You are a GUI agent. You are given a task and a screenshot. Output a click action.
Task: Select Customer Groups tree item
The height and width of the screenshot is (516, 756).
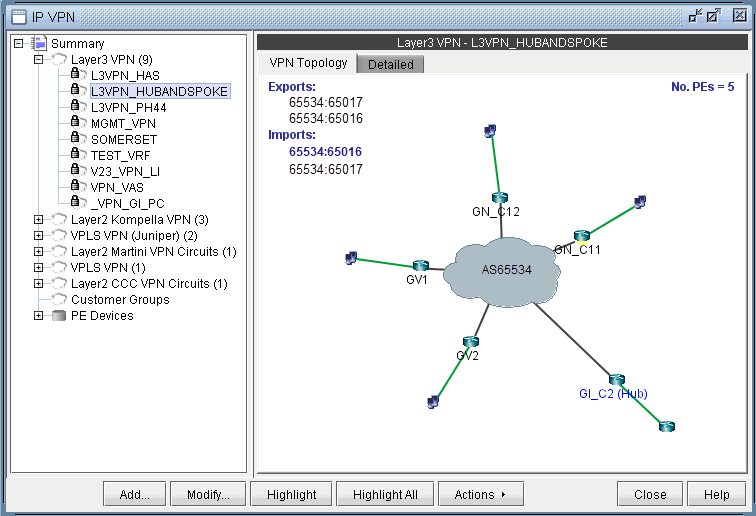pos(119,300)
